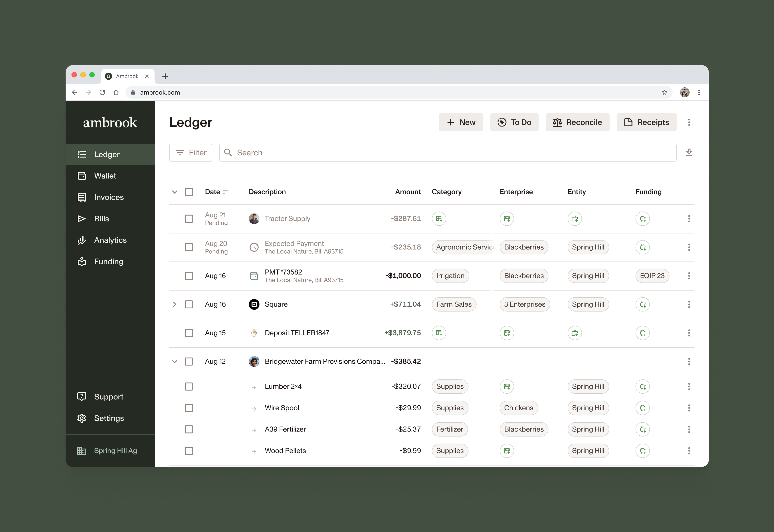Screen dimensions: 774x532
Task: Open the Bills sidebar item
Action: click(x=101, y=219)
